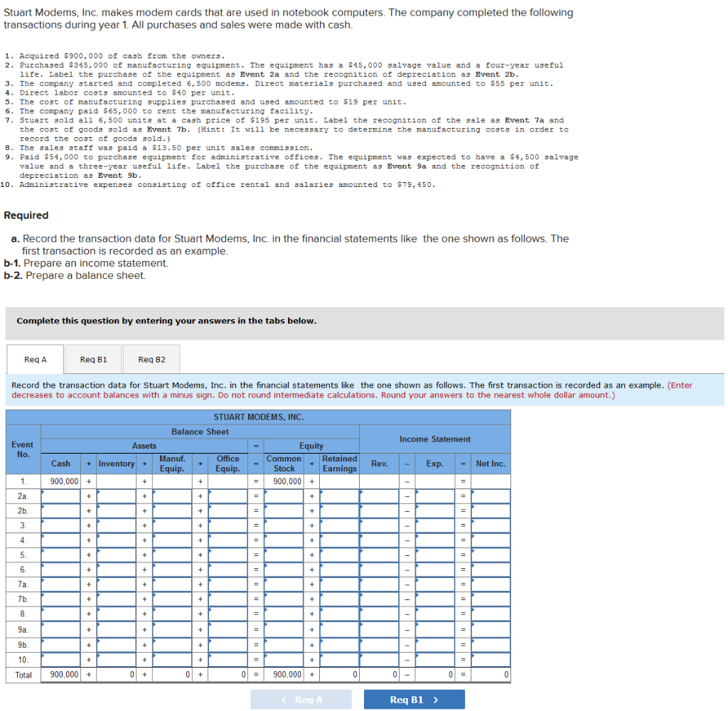
Task: Go to next section Req B1 button
Action: point(414,700)
